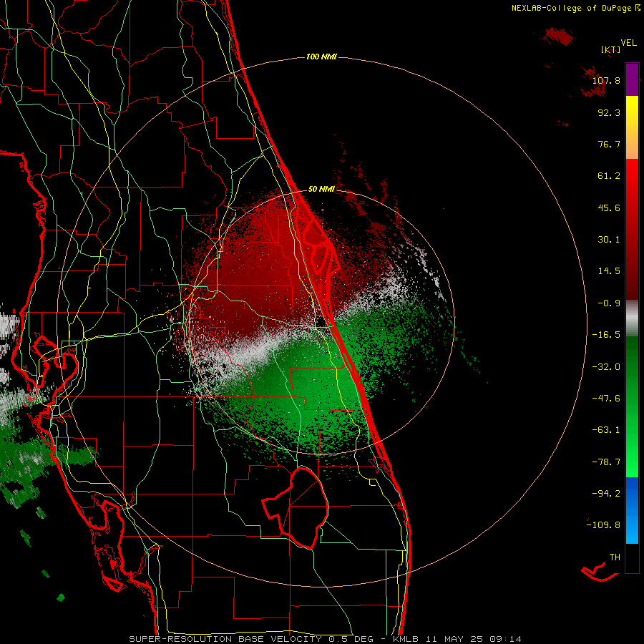Click the -47.6 velocity scale value
Viewport: 644px width, 644px height.
coord(606,399)
